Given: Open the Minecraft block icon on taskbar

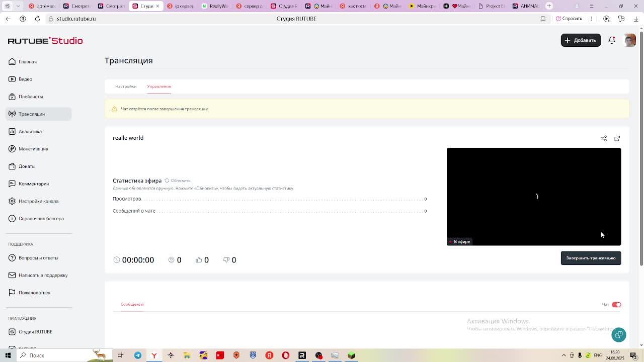Looking at the screenshot, I should [x=352, y=355].
